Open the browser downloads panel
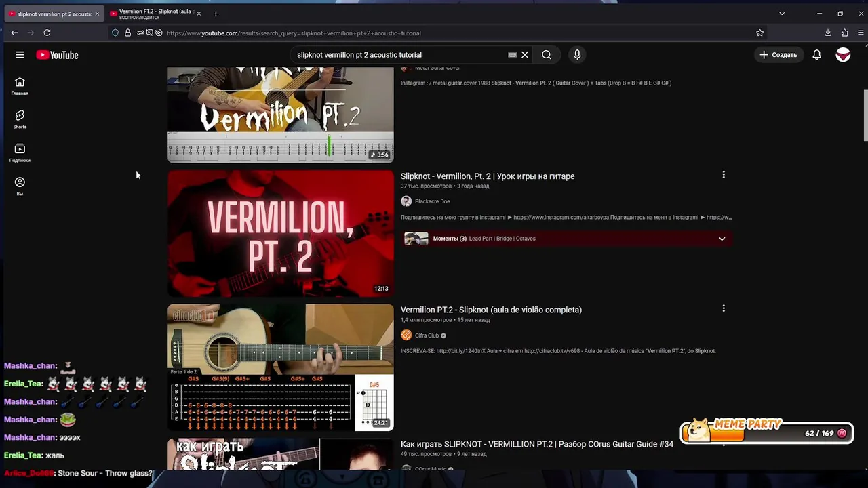The width and height of the screenshot is (868, 488). (828, 33)
